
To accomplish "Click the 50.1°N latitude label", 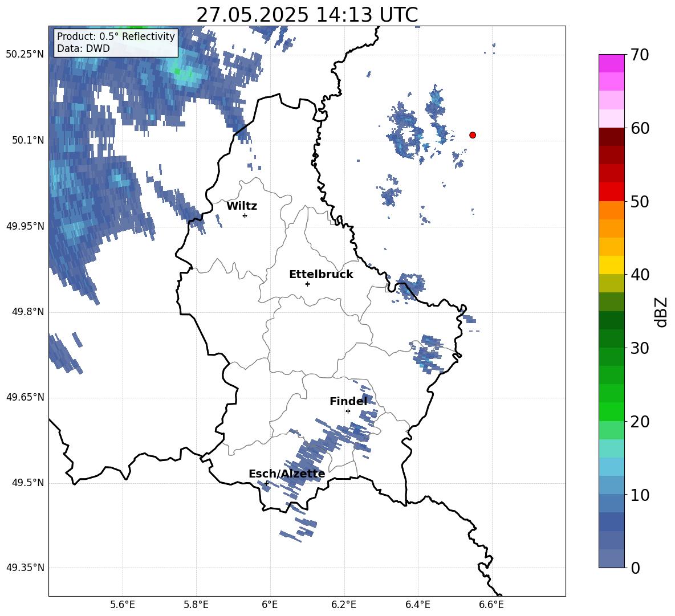I will [28, 140].
